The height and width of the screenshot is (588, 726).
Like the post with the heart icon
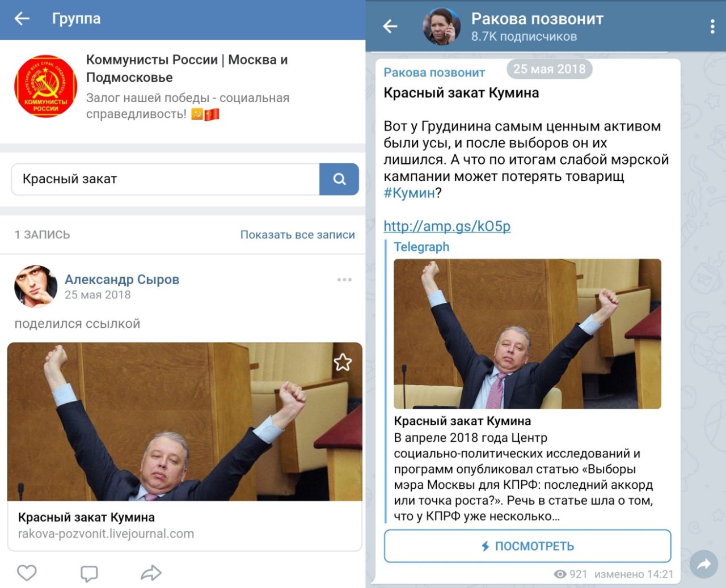click(27, 573)
